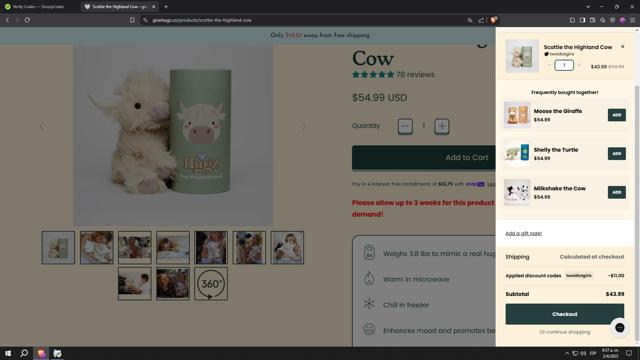The image size is (640, 360).
Task: Open the 360 degree view thumbnail
Action: 211,284
